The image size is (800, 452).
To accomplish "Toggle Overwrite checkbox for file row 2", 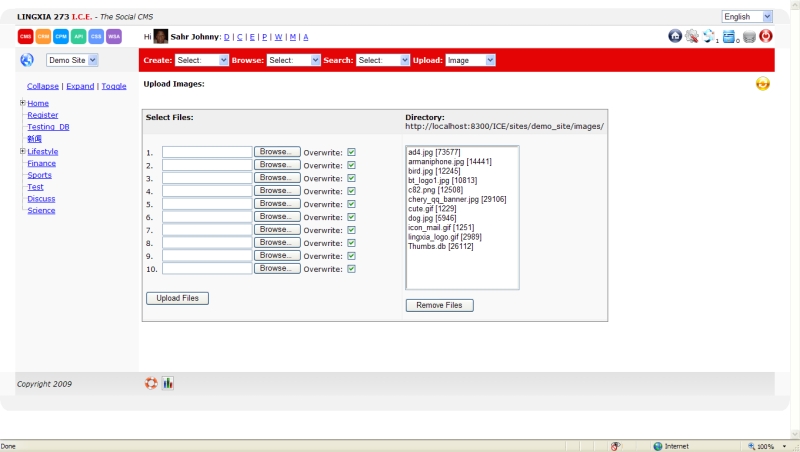I will tap(352, 165).
